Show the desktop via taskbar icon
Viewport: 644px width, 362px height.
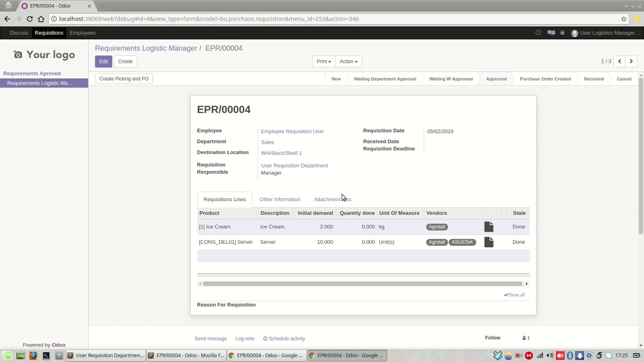(x=21, y=355)
